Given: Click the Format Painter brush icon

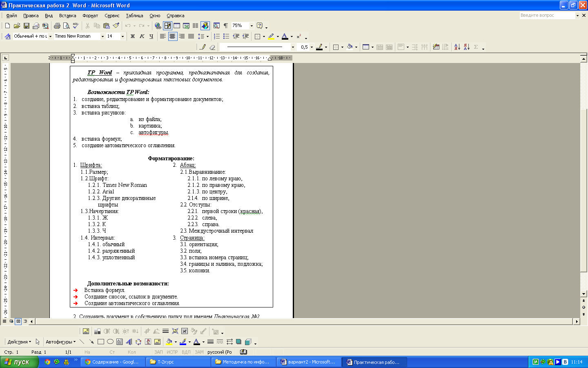Looking at the screenshot, I should click(x=116, y=26).
